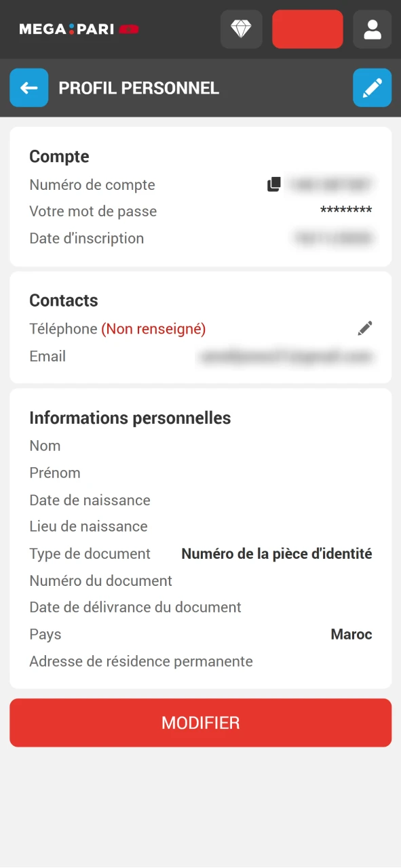This screenshot has width=401, height=868.
Task: Click the 'Contacts' section heading
Action: [x=64, y=300]
